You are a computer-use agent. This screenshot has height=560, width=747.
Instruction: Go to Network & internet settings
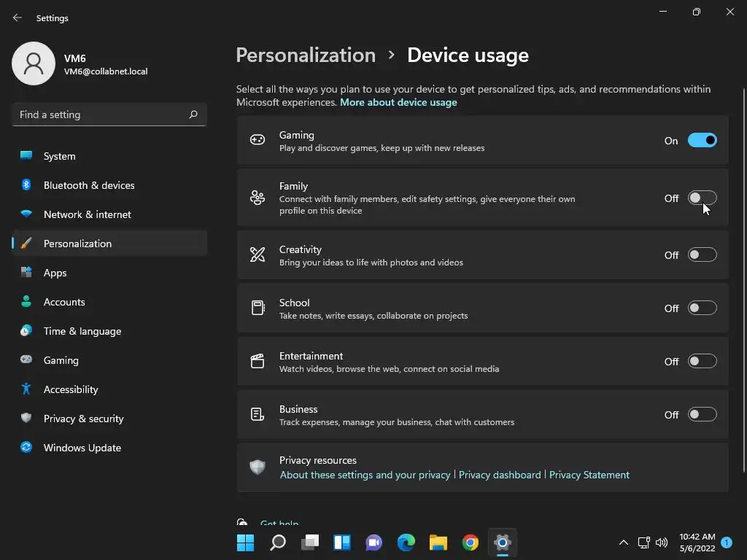click(88, 214)
